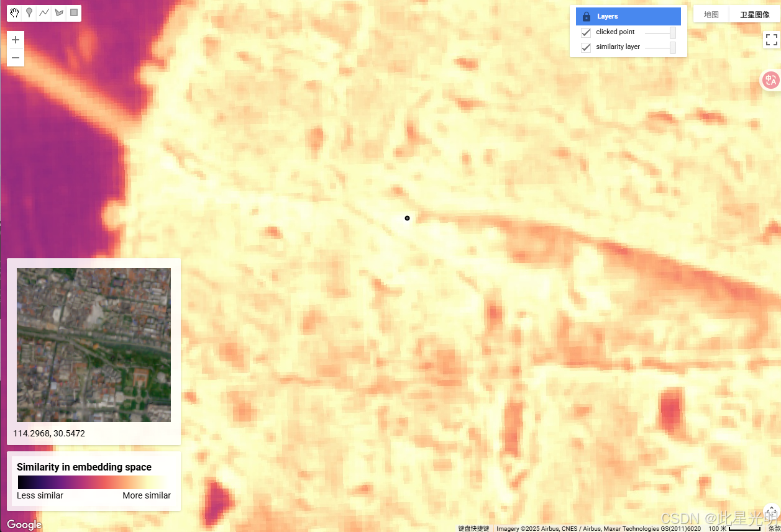Click the 100 米 map scale control

(735, 528)
